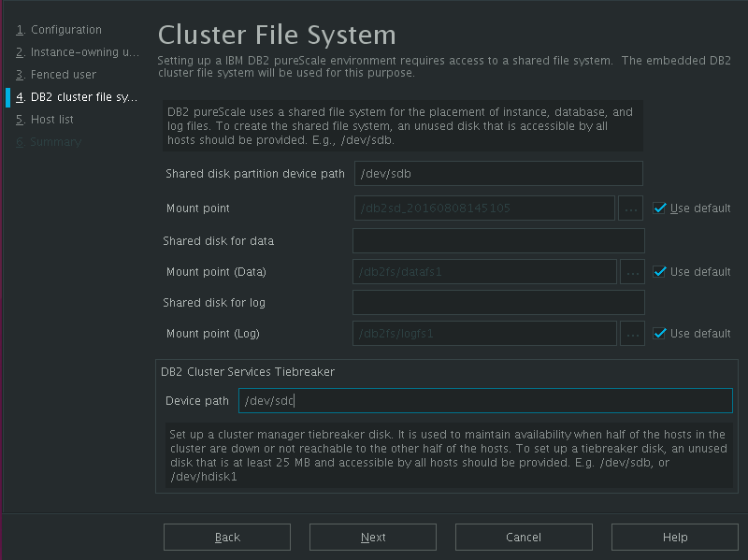Click the Shared disk for data field
The height and width of the screenshot is (560, 748).
point(497,240)
